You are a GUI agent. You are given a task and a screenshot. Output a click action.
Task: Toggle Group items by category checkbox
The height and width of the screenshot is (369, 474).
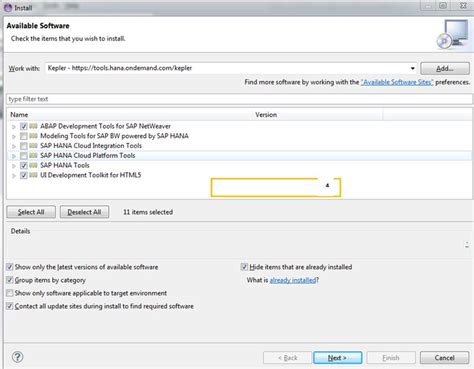(x=10, y=280)
